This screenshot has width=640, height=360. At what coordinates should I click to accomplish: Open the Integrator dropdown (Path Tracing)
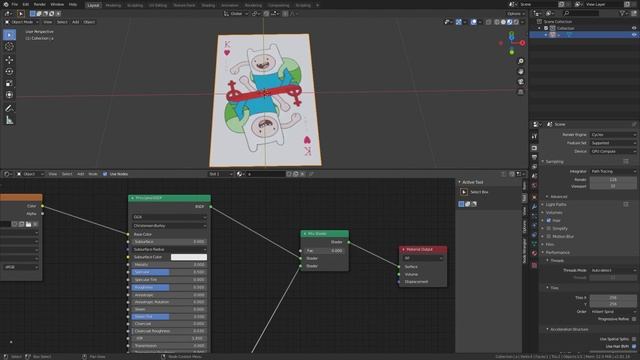[613, 171]
